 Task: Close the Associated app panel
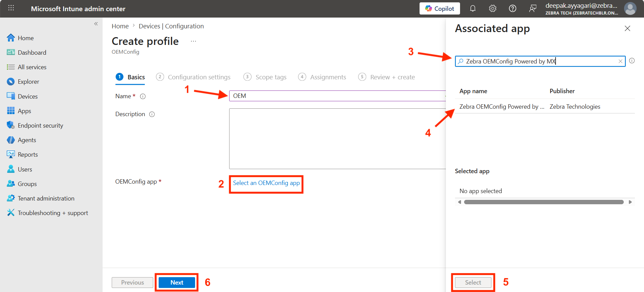627,28
